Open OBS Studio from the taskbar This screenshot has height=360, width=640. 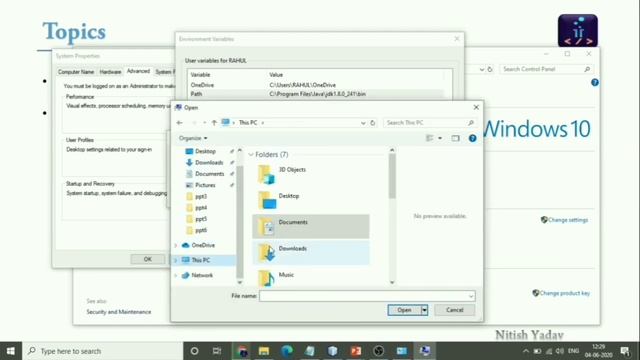(x=379, y=351)
